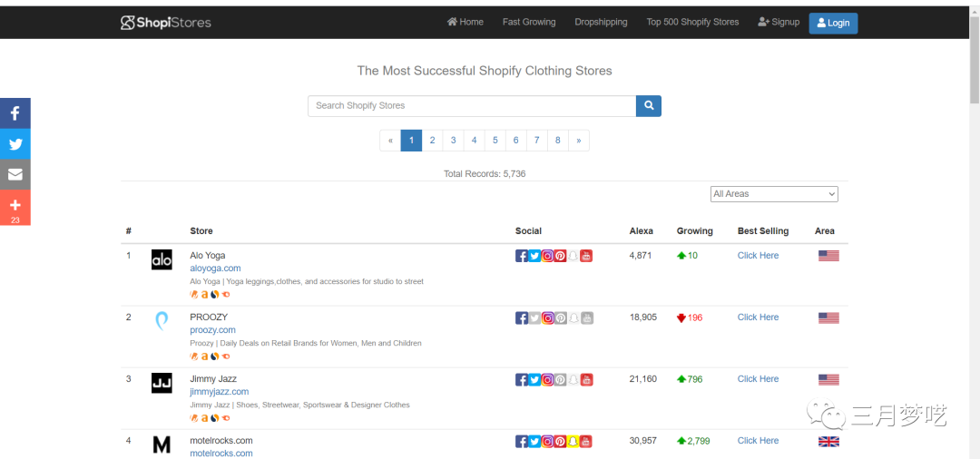Open Alo Yoga's Instagram icon
Image resolution: width=980 pixels, height=459 pixels.
(x=548, y=256)
